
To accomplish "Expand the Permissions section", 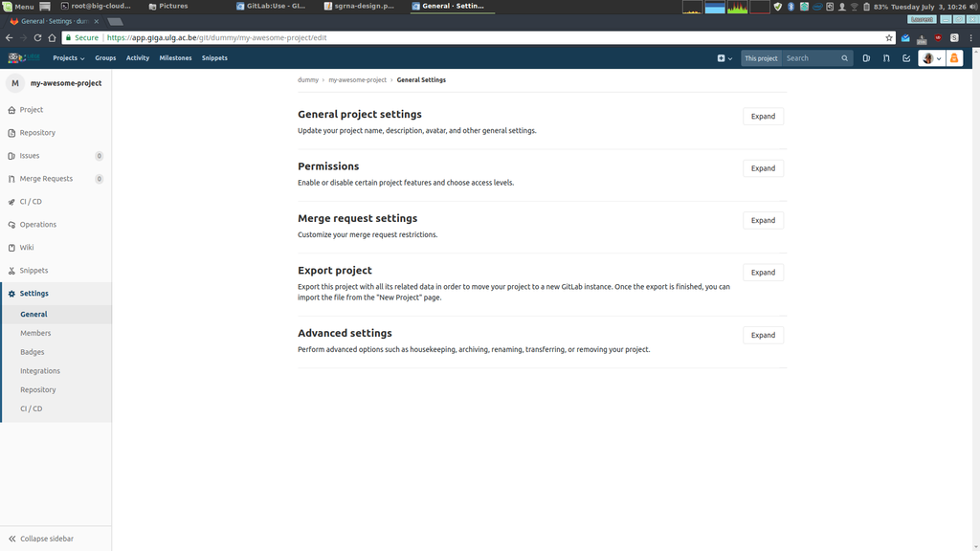I will point(763,168).
